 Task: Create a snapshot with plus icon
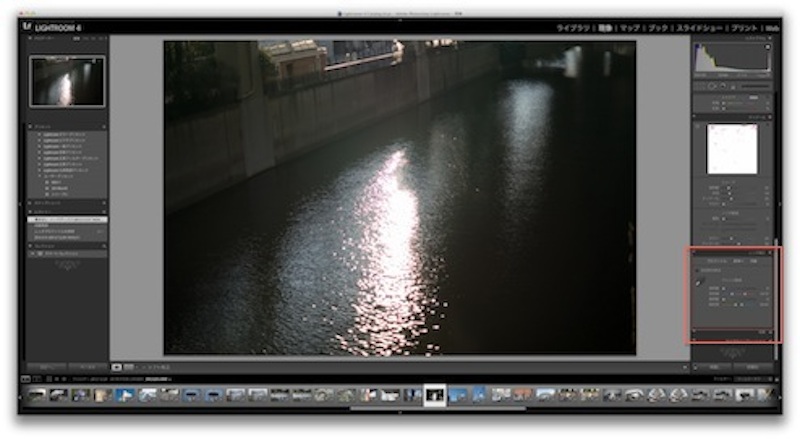104,203
